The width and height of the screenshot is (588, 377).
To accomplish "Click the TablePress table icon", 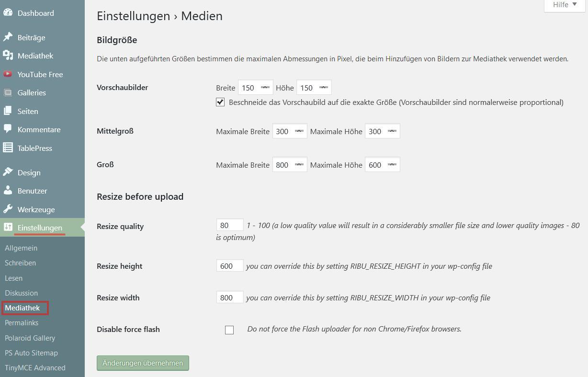I will 8,148.
